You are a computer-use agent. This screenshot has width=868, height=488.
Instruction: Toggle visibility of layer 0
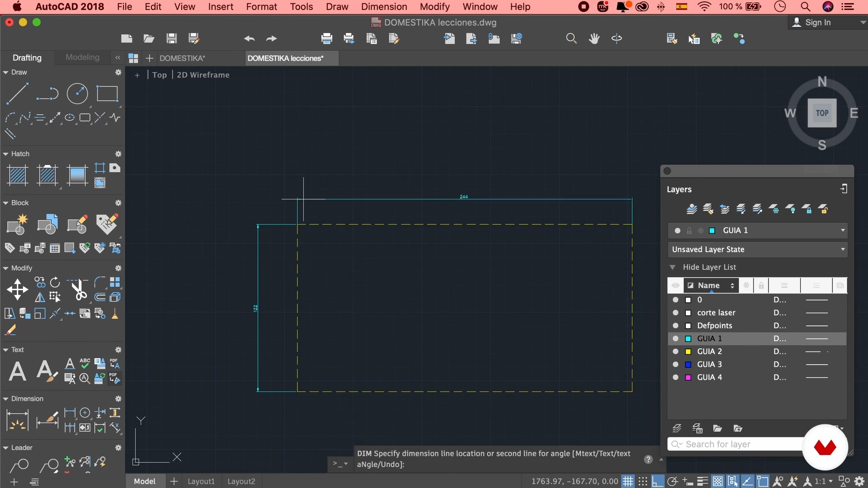point(675,300)
